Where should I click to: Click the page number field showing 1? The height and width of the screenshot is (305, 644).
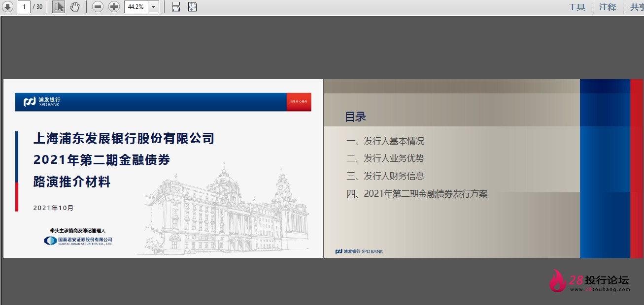coord(24,6)
